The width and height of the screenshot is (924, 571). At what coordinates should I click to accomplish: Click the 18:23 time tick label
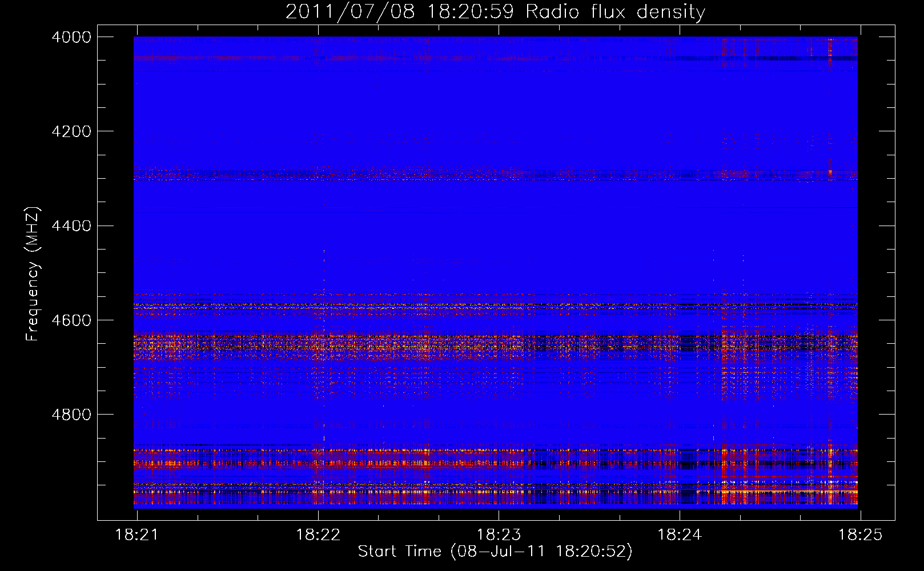click(499, 535)
